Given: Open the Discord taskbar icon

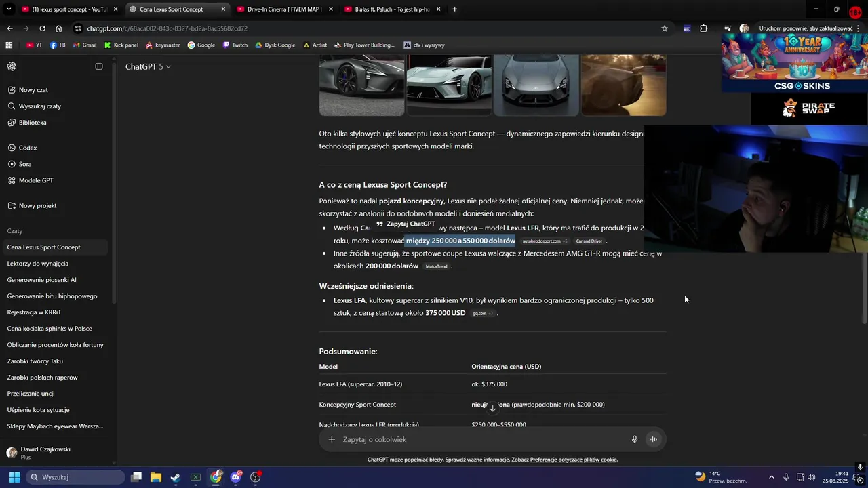Looking at the screenshot, I should (235, 477).
